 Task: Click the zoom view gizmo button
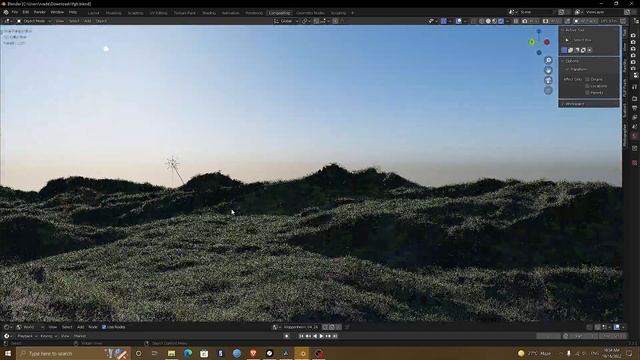click(x=548, y=60)
